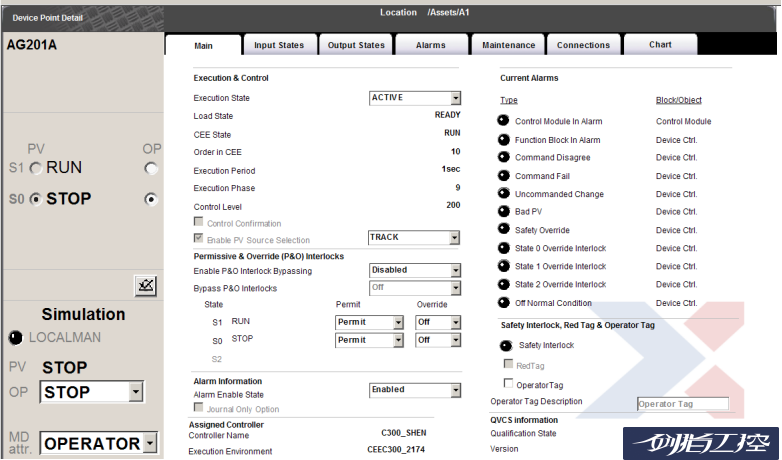
Task: Open the Chart tab
Action: click(x=660, y=45)
